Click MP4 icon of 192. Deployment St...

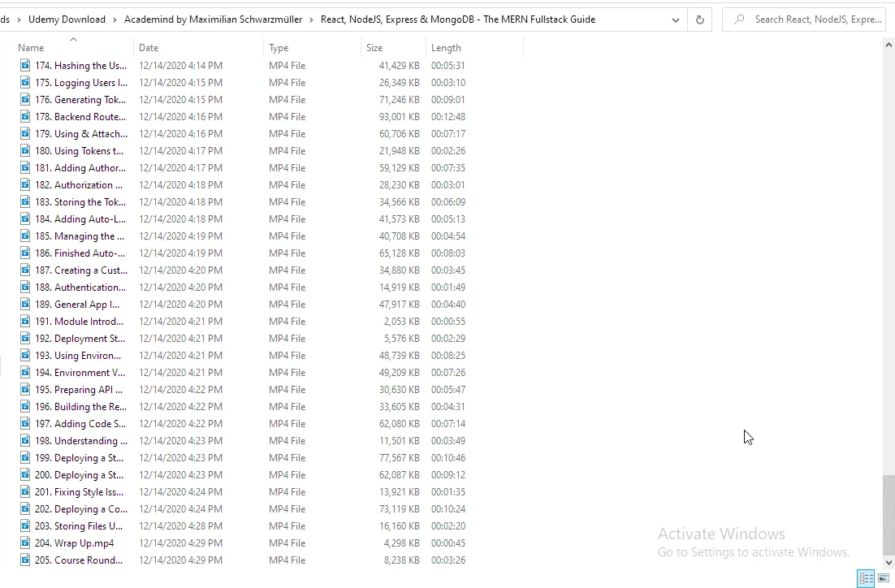coord(25,339)
